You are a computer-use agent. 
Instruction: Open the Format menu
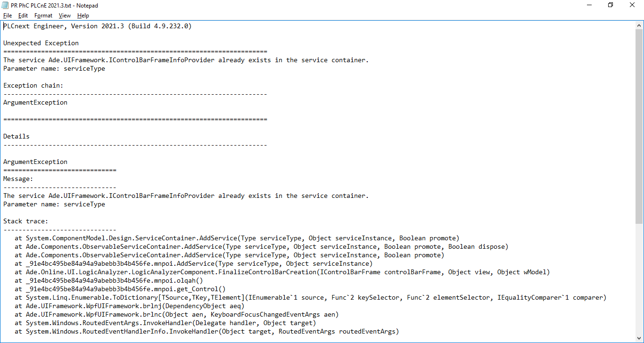(43, 16)
